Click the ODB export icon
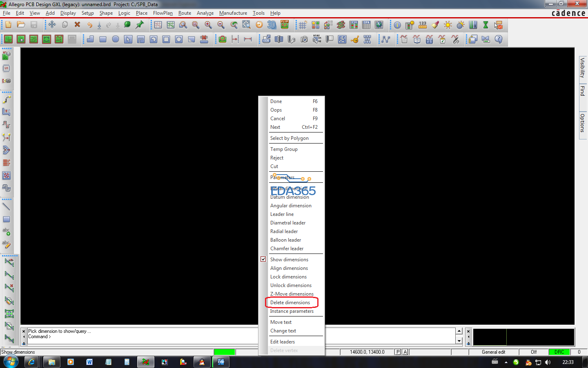 pos(266,39)
